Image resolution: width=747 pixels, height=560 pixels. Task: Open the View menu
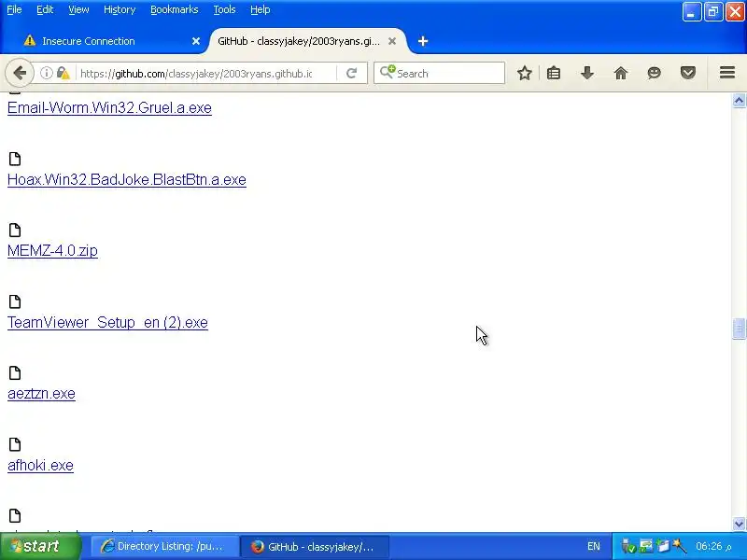click(x=78, y=9)
